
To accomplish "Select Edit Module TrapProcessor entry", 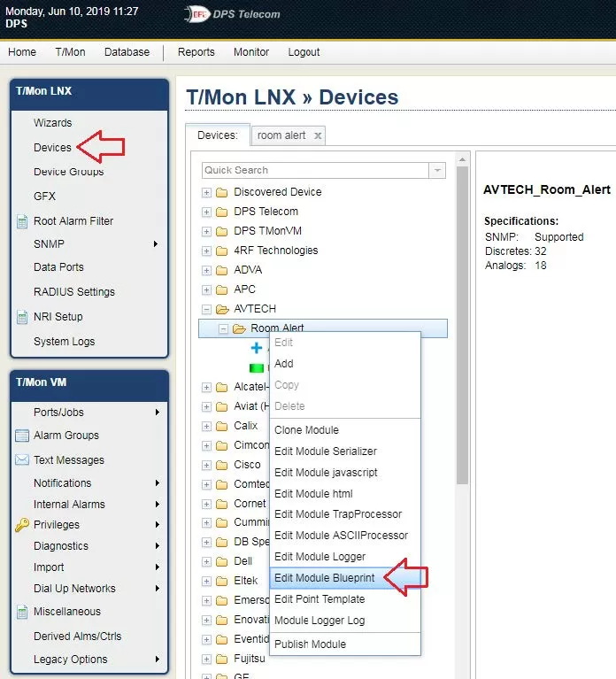I will coord(345,514).
